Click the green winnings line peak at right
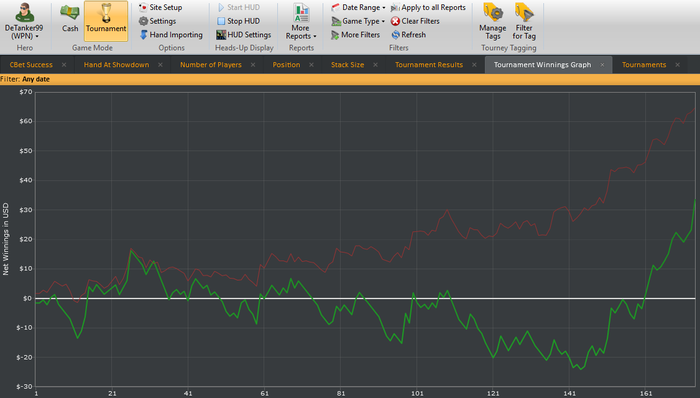Viewport: 700px width, 398px height. (695, 200)
